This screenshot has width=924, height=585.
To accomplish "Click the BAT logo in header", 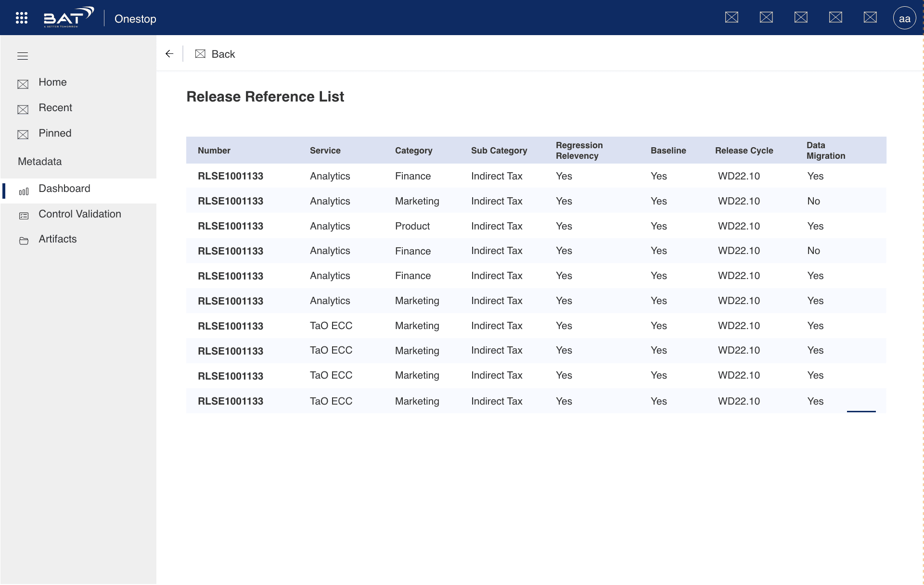I will [x=68, y=18].
